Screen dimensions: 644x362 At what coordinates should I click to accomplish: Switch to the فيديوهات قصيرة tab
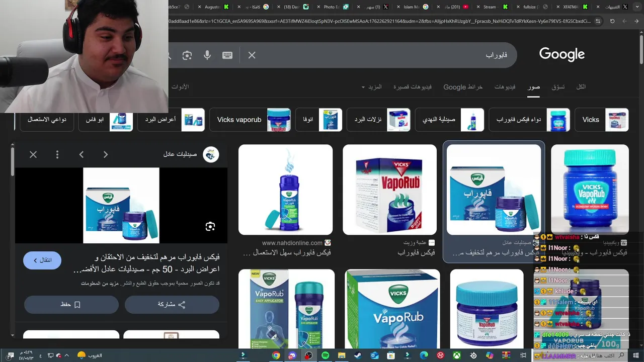(x=413, y=87)
